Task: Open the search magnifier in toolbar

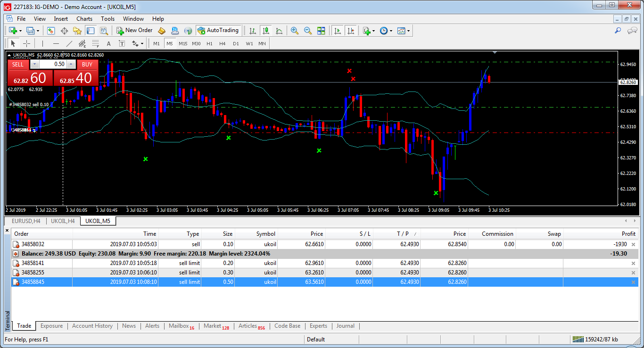Action: [x=618, y=31]
